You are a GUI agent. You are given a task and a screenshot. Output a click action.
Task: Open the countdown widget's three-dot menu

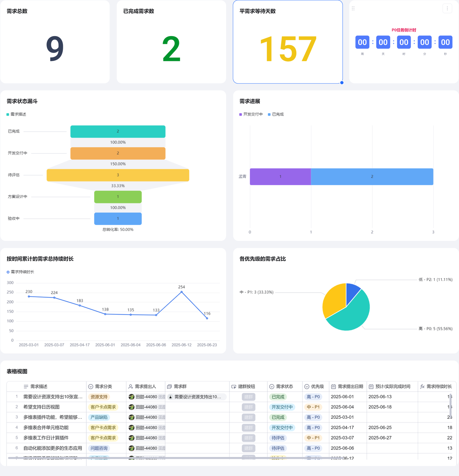pos(447,9)
